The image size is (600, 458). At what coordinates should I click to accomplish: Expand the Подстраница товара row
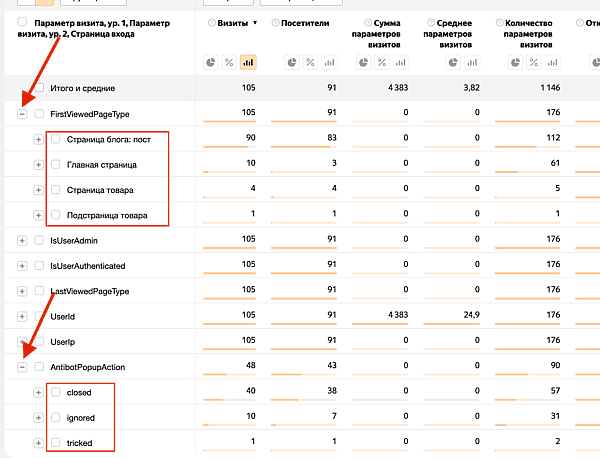pos(38,215)
